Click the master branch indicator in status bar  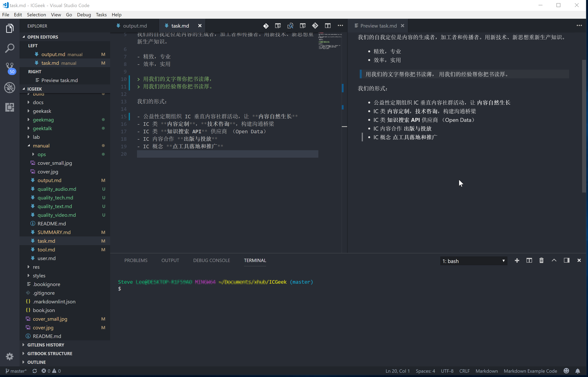point(16,371)
